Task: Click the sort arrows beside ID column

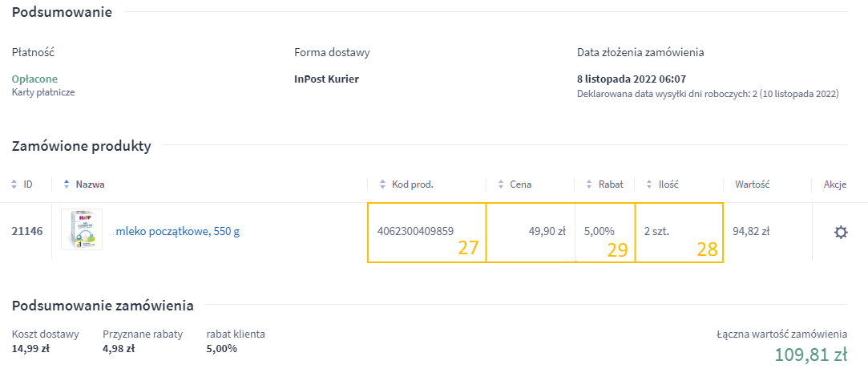Action: tap(14, 184)
